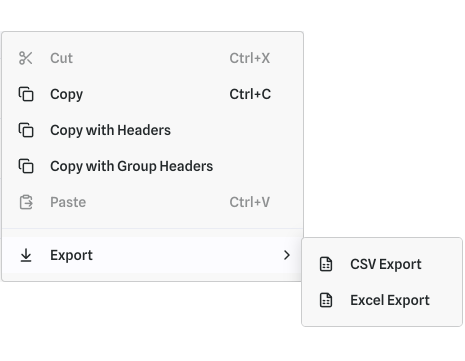Select Copy with Headers

[x=153, y=130]
